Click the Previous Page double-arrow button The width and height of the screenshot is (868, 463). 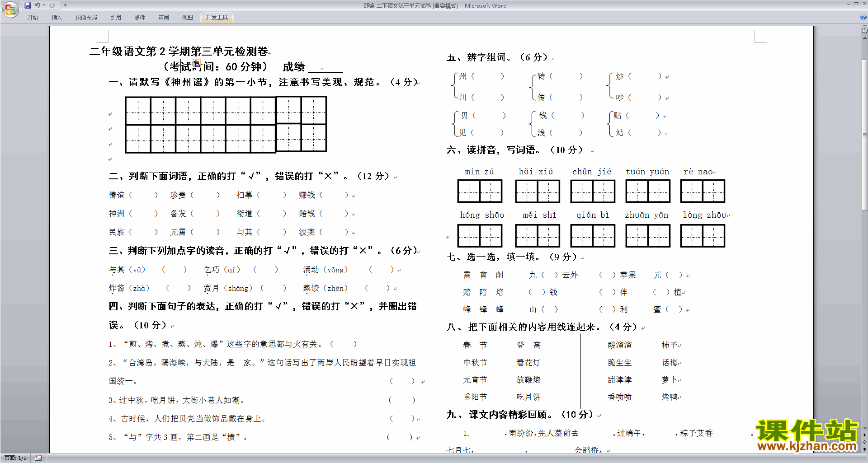pyautogui.click(x=865, y=435)
